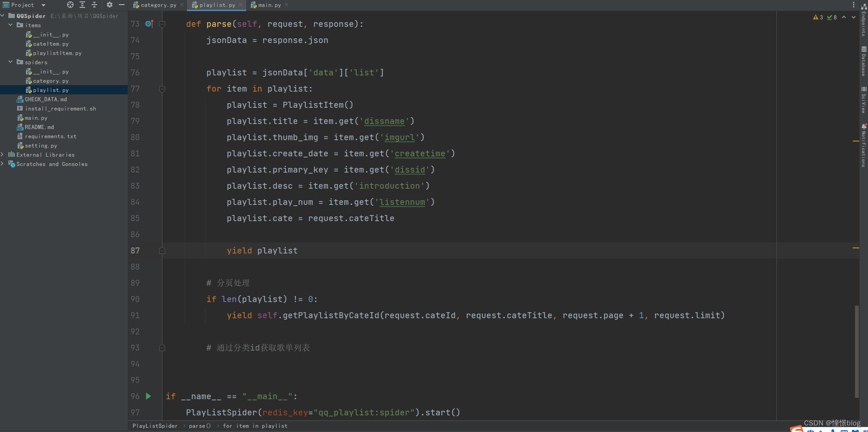The height and width of the screenshot is (432, 868).
Task: Run script via green arrow on line 96
Action: click(x=149, y=396)
